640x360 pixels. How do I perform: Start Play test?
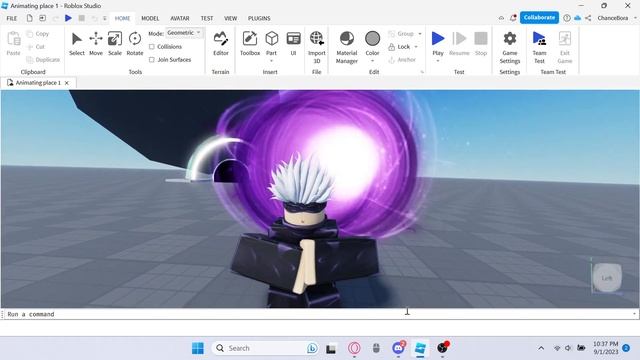[438, 42]
